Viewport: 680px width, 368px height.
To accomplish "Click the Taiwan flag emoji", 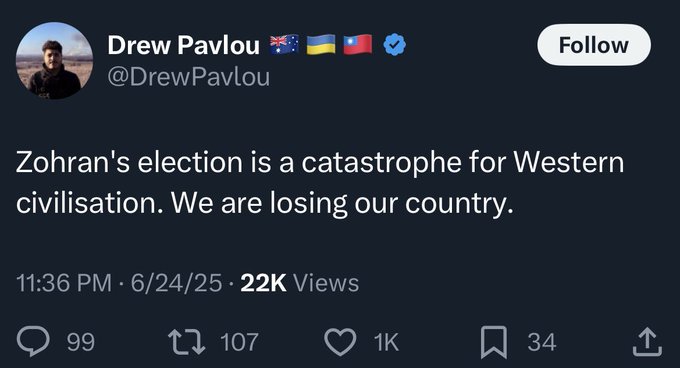I will point(358,44).
